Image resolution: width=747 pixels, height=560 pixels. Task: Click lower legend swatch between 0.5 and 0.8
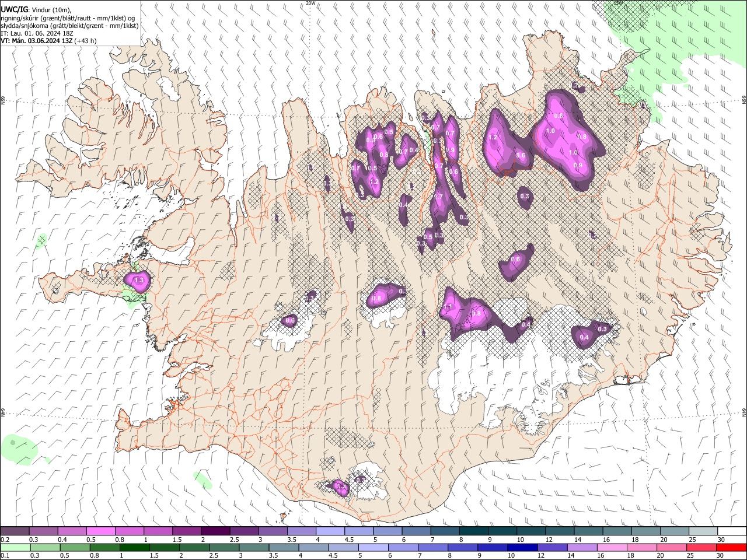click(75, 547)
